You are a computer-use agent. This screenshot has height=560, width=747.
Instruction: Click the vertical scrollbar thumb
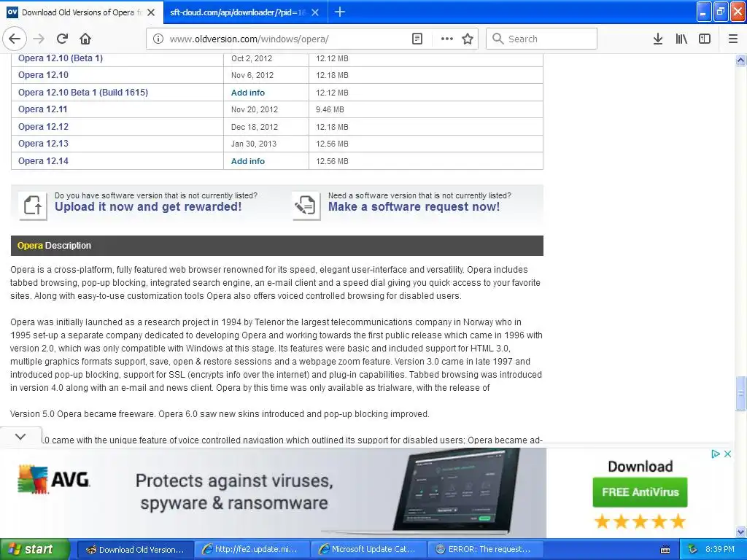(740, 393)
